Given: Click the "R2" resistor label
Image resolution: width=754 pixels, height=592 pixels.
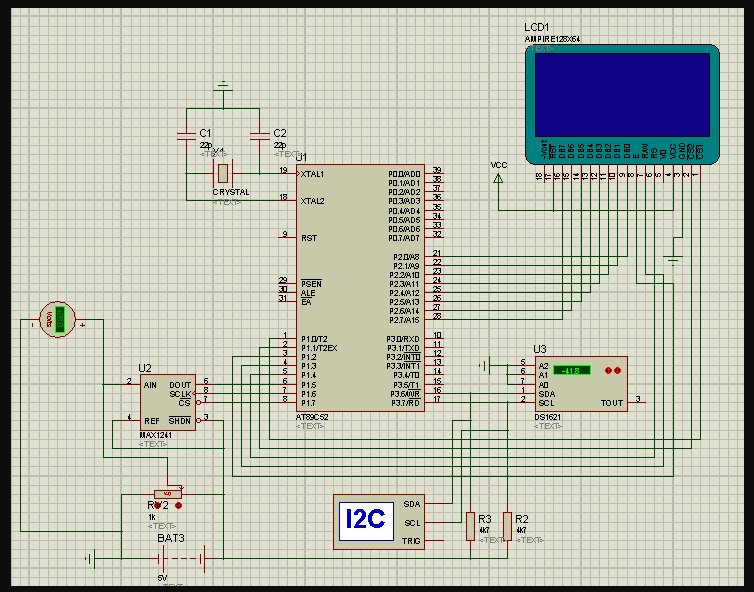Looking at the screenshot, I should pos(522,519).
